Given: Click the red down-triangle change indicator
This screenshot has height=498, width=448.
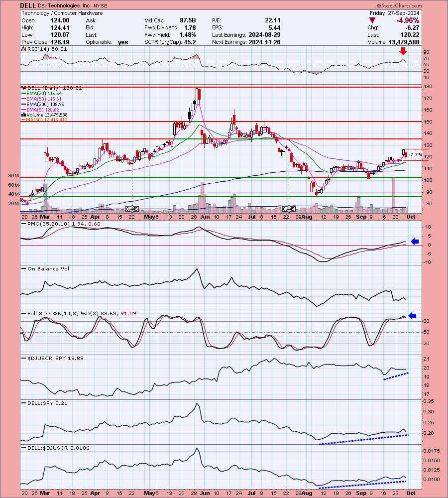Looking at the screenshot, I should tap(372, 20).
